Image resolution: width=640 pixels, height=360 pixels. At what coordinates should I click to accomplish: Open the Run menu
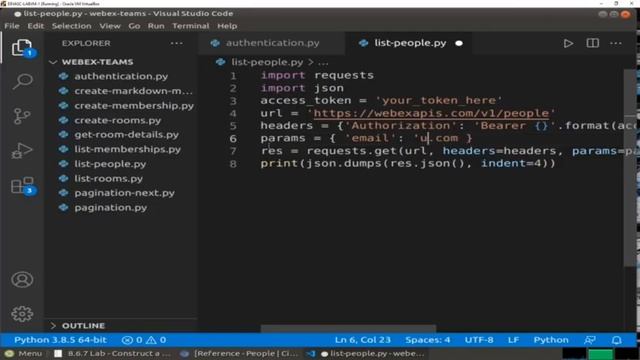(156, 26)
